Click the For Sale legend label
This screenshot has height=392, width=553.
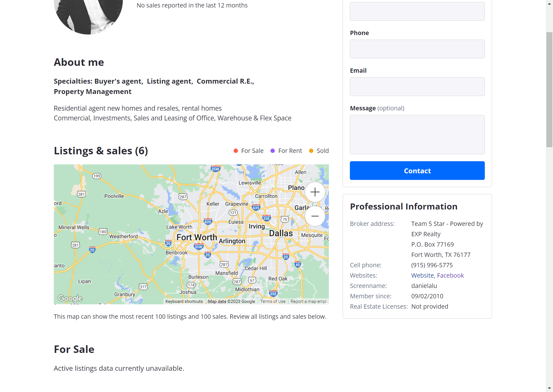click(252, 151)
